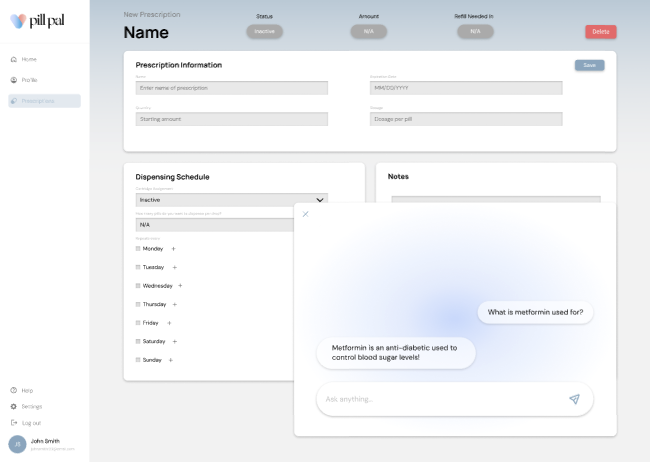Close the chat assistant popup
Screen dimensions: 650x462
pos(305,214)
